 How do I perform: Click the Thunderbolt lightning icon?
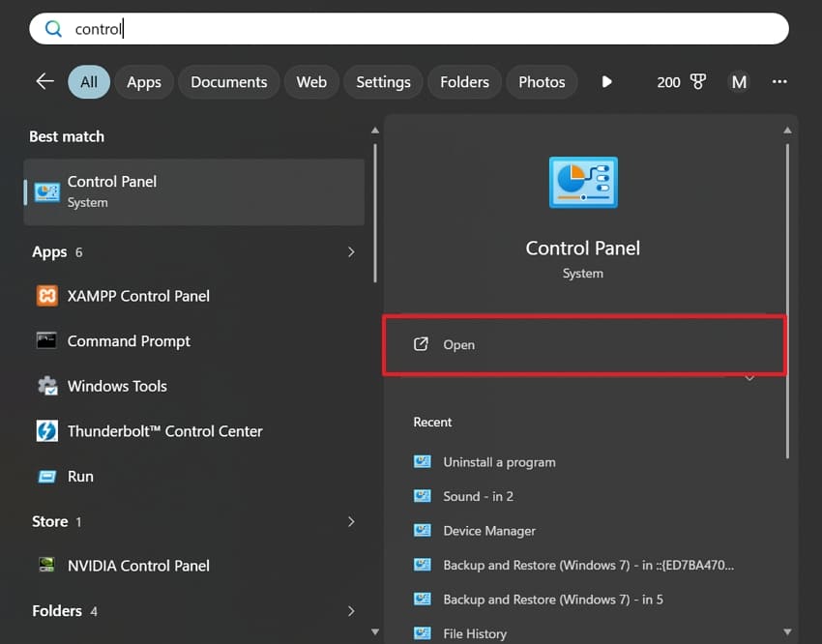(x=47, y=431)
